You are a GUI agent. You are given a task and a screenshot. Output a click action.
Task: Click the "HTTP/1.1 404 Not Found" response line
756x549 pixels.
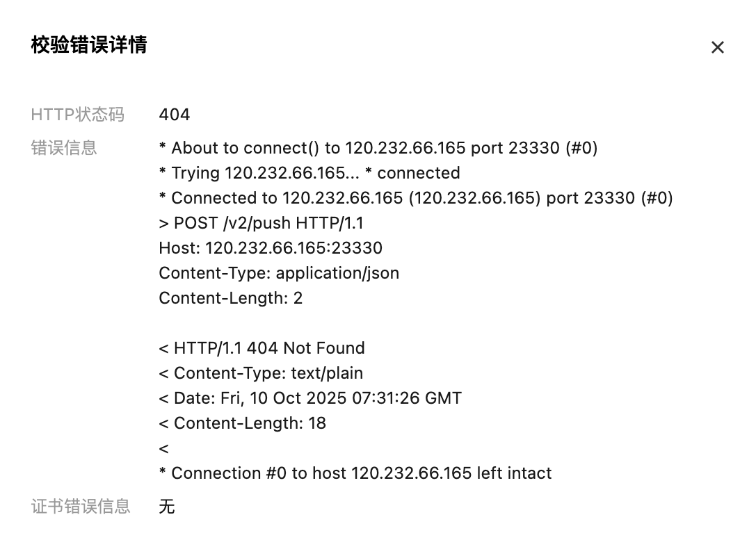262,348
